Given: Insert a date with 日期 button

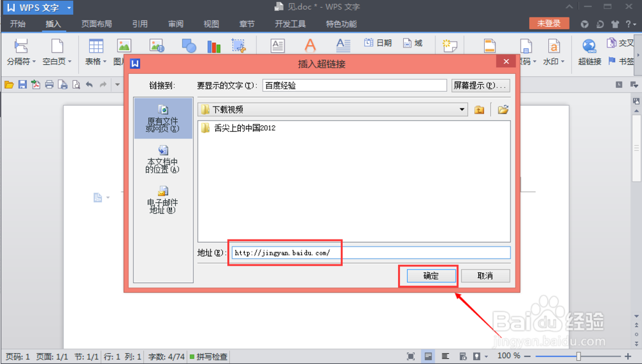Looking at the screenshot, I should coord(378,42).
